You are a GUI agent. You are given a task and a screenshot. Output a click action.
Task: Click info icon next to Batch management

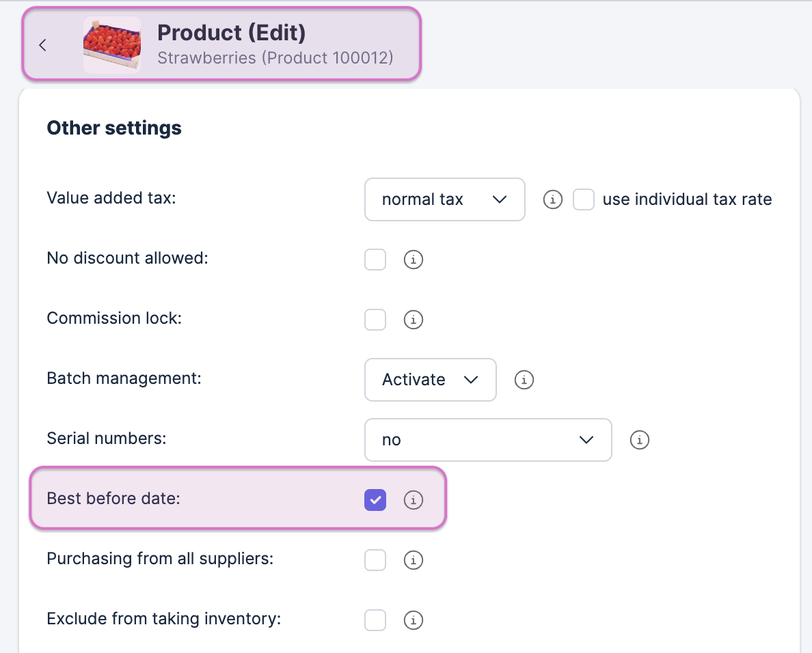point(524,380)
